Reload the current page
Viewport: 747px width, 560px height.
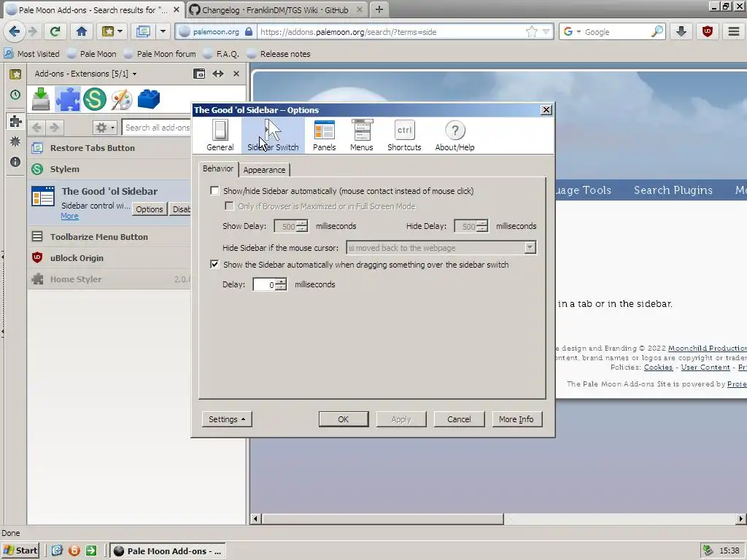tap(55, 32)
